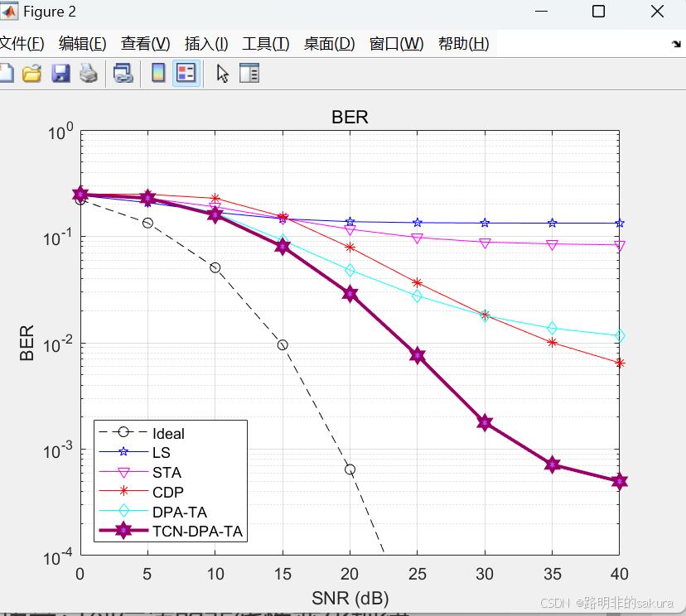Minimize the Figure 2 window
Image resolution: width=686 pixels, height=616 pixels.
coord(541,12)
